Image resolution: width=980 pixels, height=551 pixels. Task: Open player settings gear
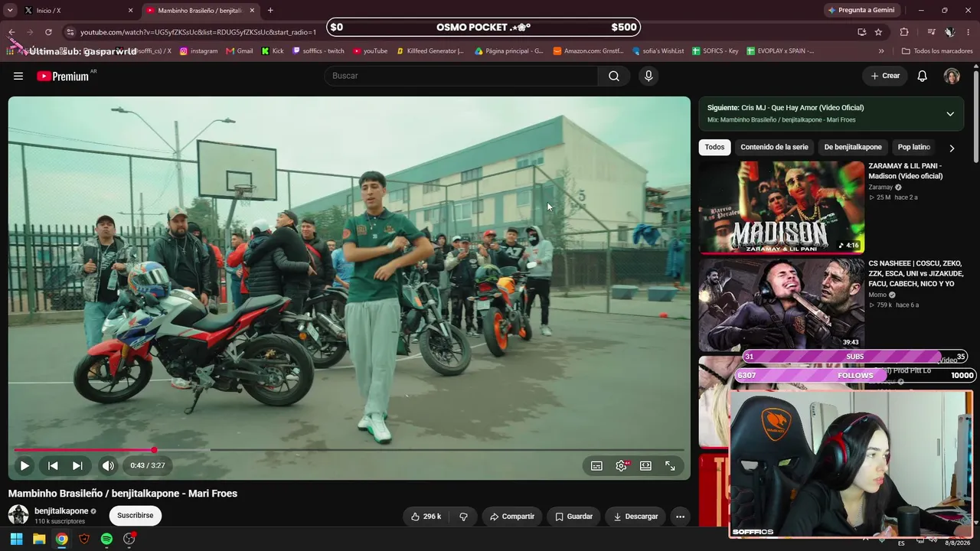tap(622, 465)
